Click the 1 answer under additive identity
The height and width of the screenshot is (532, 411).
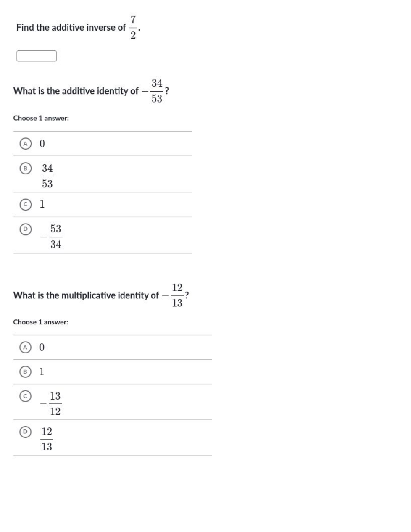(x=42, y=205)
